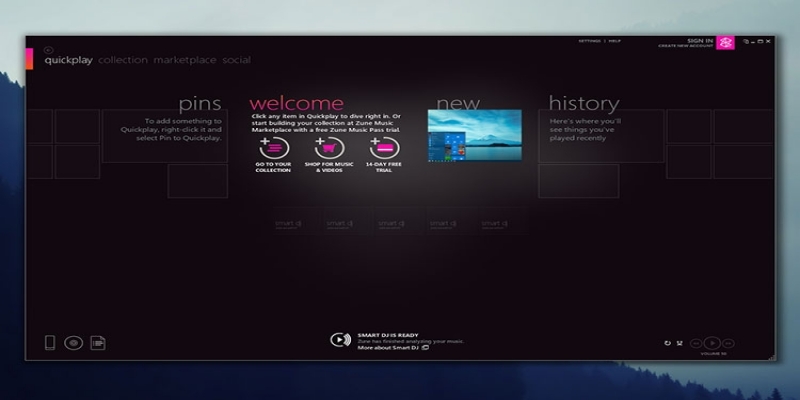
Task: Toggle the shuffle playback button
Action: (681, 343)
